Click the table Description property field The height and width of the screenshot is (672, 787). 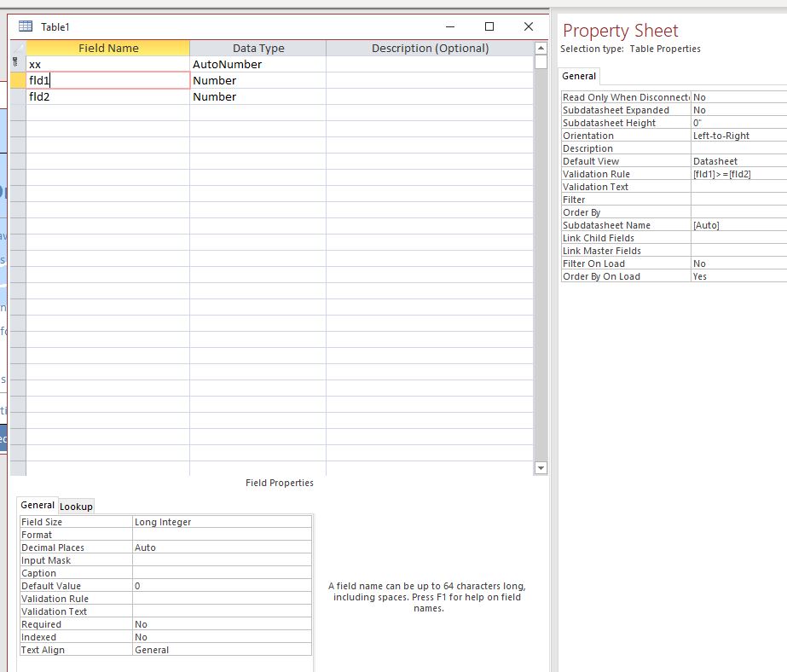point(738,148)
